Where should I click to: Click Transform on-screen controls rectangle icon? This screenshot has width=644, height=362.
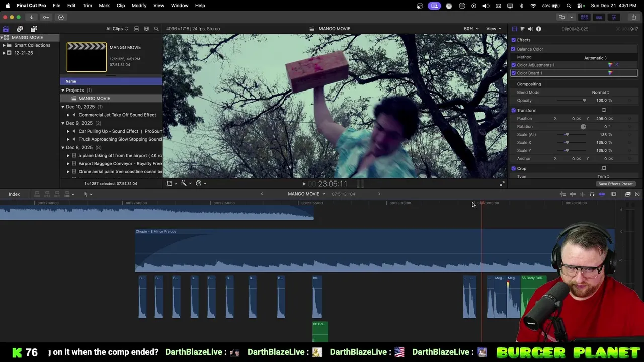coord(604,110)
